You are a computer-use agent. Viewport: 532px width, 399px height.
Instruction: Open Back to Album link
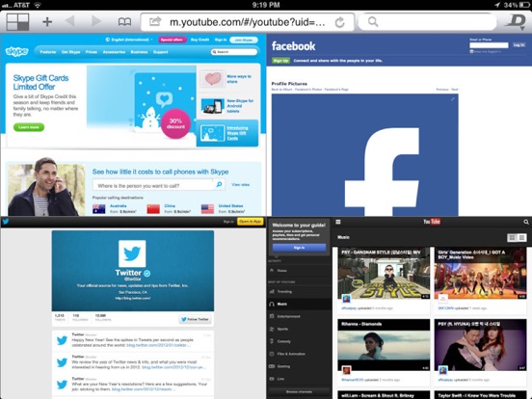point(282,90)
